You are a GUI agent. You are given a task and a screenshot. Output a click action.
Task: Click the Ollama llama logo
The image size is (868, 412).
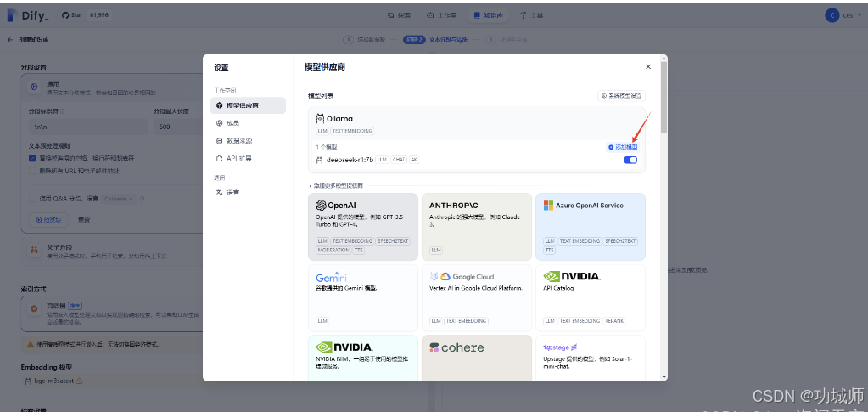[320, 119]
